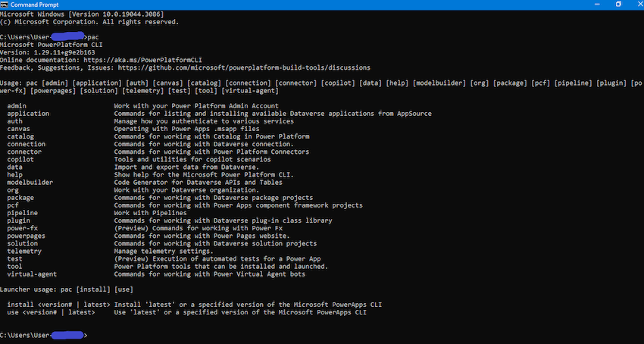644x344 pixels.
Task: Click the 'pcf' command entry
Action: tap(13, 205)
